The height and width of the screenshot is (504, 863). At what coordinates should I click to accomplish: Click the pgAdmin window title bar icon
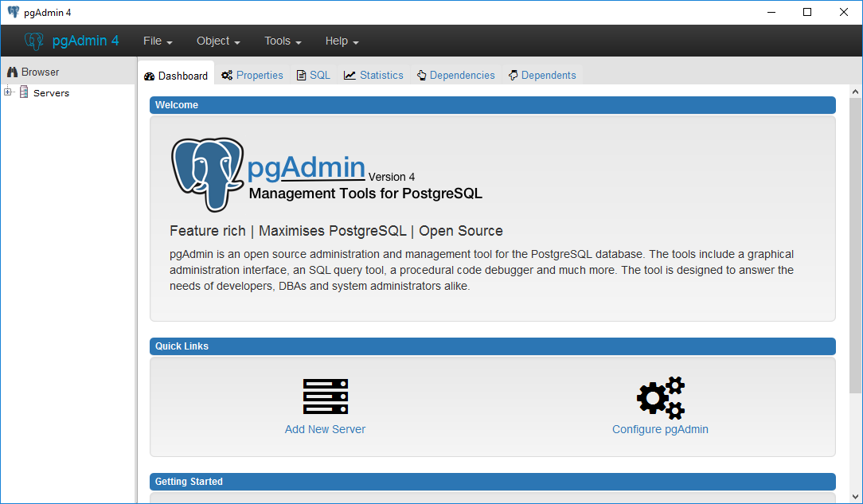(x=14, y=12)
